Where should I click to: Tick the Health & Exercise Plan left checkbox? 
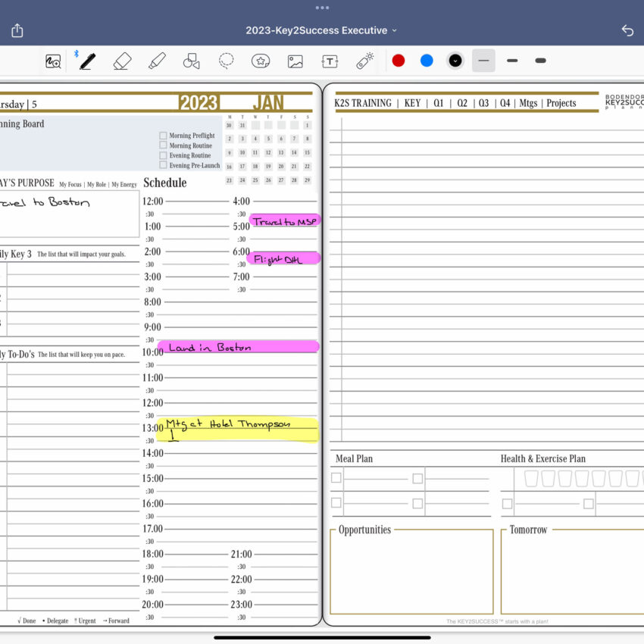pyautogui.click(x=507, y=504)
